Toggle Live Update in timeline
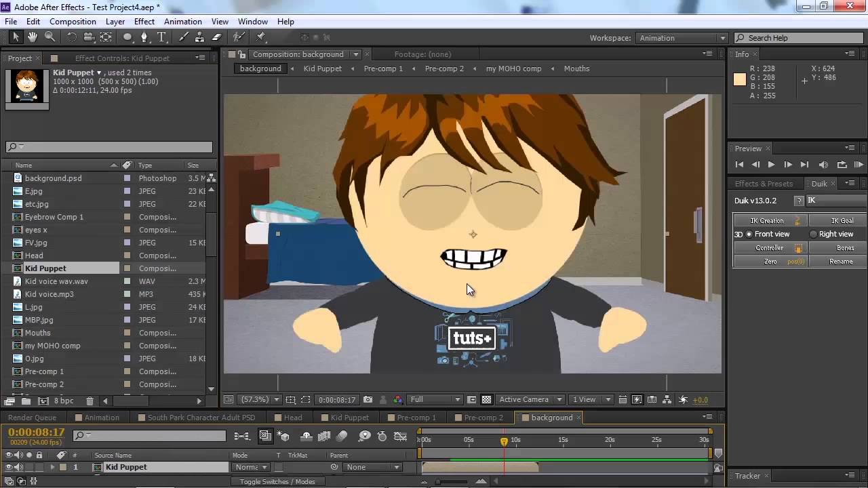 pos(265,436)
